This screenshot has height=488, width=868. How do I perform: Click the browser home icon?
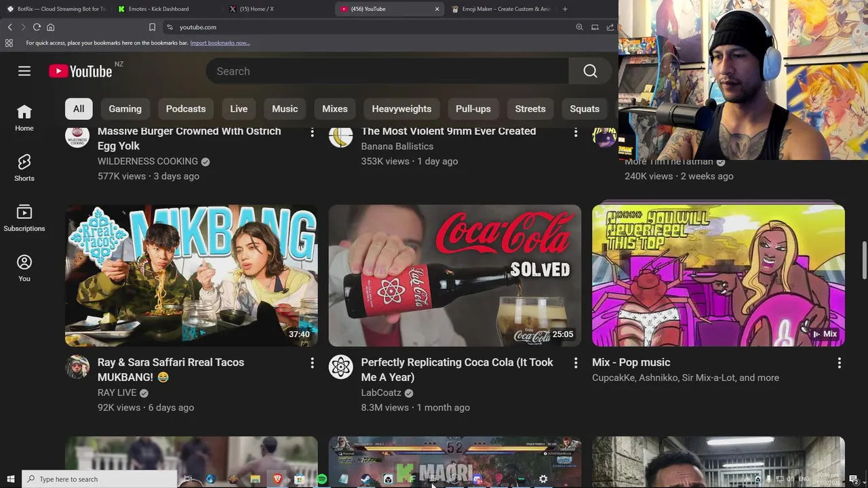[x=50, y=27]
